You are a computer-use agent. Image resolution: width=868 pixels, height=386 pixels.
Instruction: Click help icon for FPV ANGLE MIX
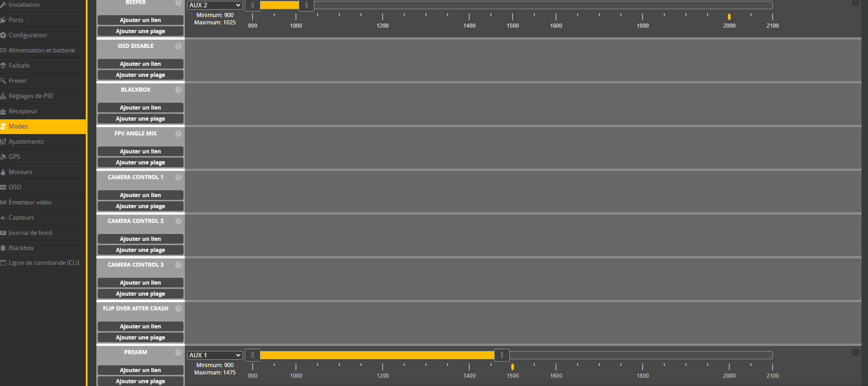click(178, 134)
